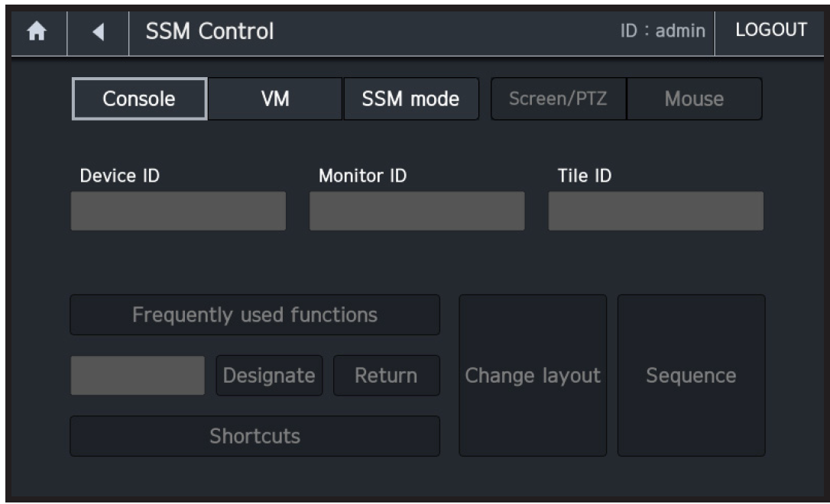
Task: Open the Change layout panel button
Action: point(533,376)
